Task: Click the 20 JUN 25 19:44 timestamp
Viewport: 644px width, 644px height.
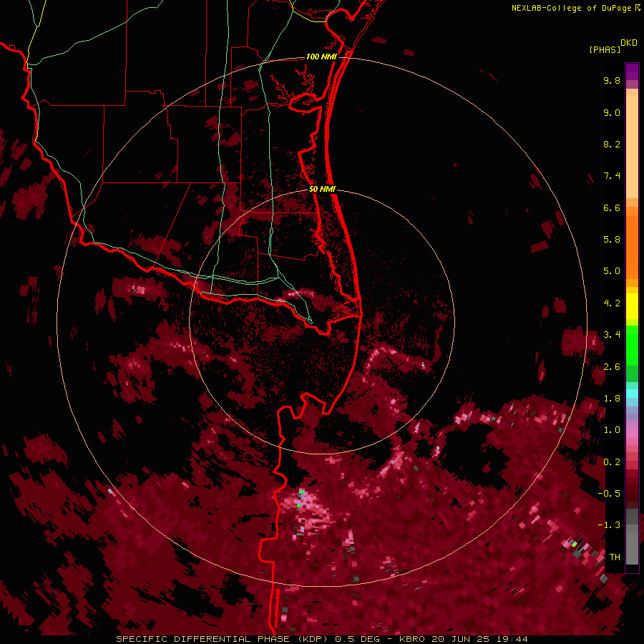Action: 479,639
